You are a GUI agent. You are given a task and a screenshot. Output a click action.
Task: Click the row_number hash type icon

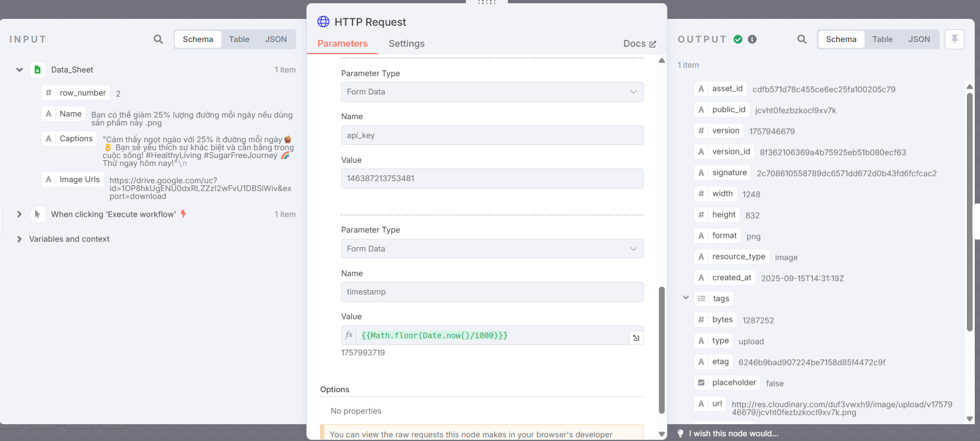(x=48, y=93)
